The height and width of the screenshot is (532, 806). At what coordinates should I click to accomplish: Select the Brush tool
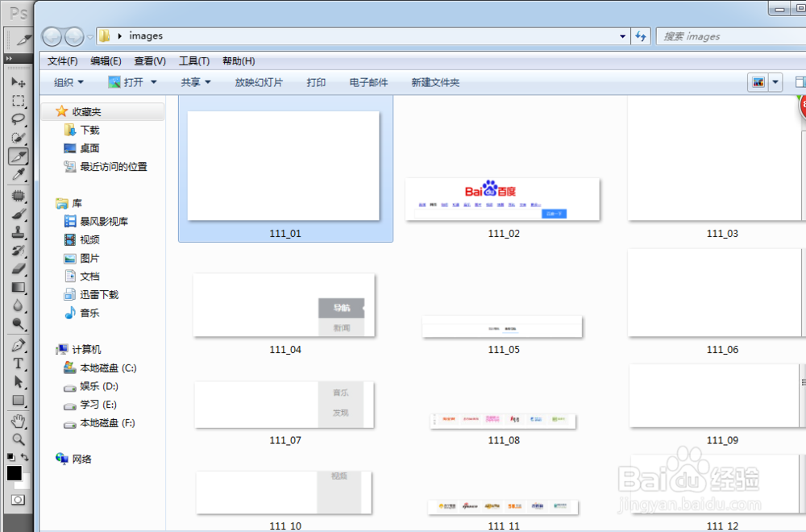pos(18,214)
